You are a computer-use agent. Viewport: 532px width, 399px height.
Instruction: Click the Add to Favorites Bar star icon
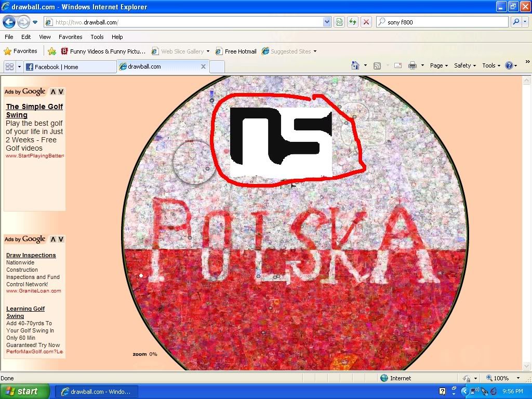tap(52, 51)
